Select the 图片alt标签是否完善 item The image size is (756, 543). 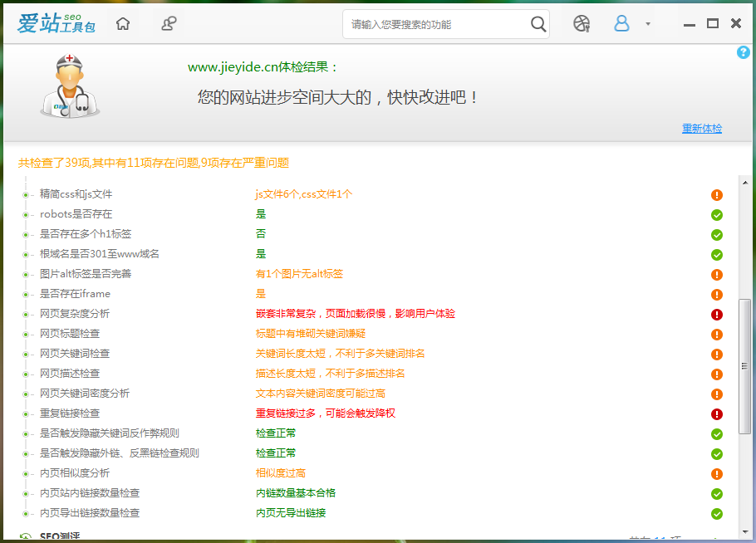pos(86,274)
